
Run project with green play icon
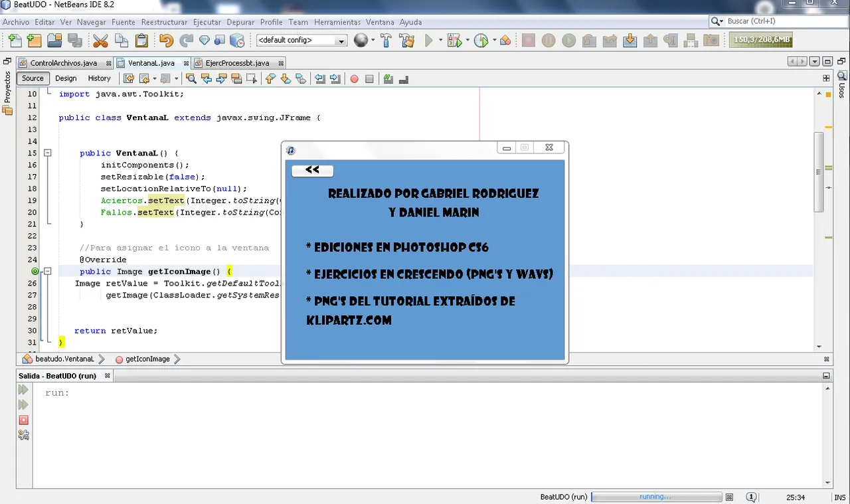(x=429, y=41)
